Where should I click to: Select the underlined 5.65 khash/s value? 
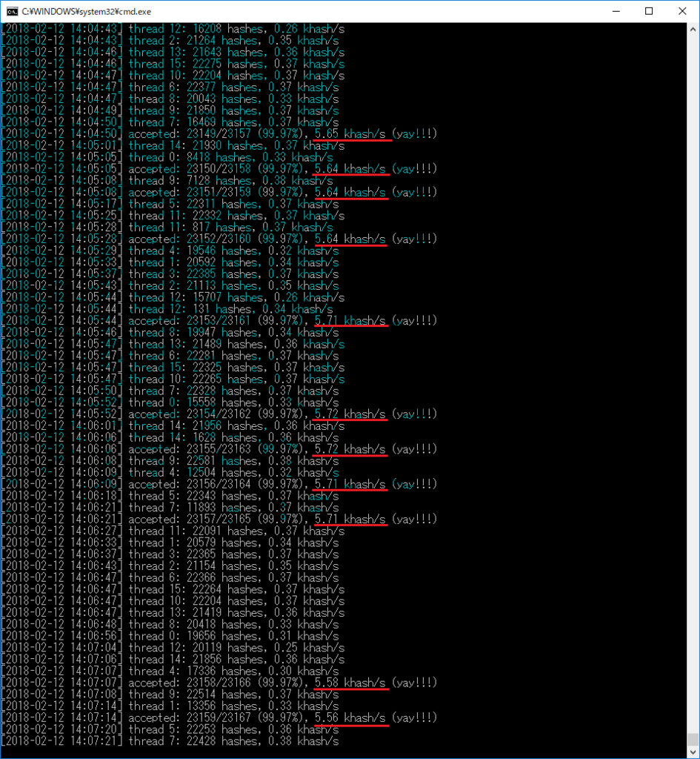click(x=350, y=133)
